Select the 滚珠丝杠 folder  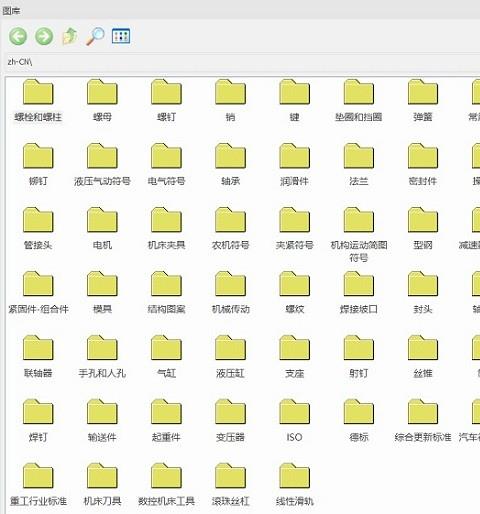[x=230, y=484]
